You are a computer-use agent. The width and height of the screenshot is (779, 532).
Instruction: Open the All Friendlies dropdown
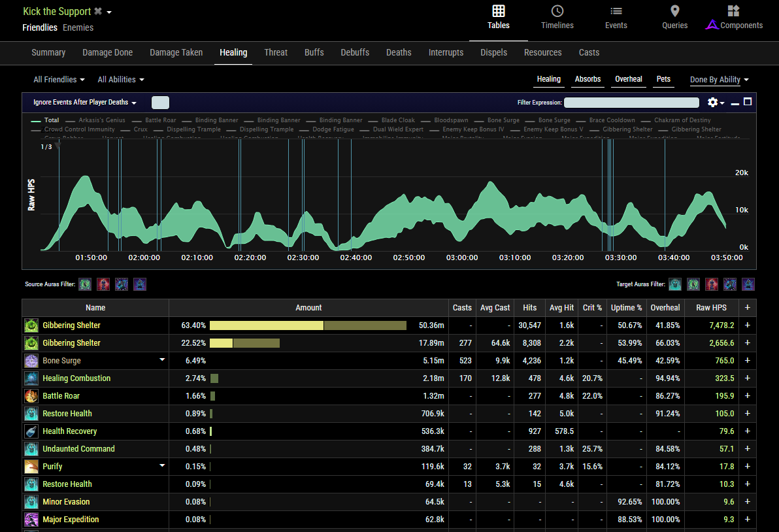pos(59,80)
